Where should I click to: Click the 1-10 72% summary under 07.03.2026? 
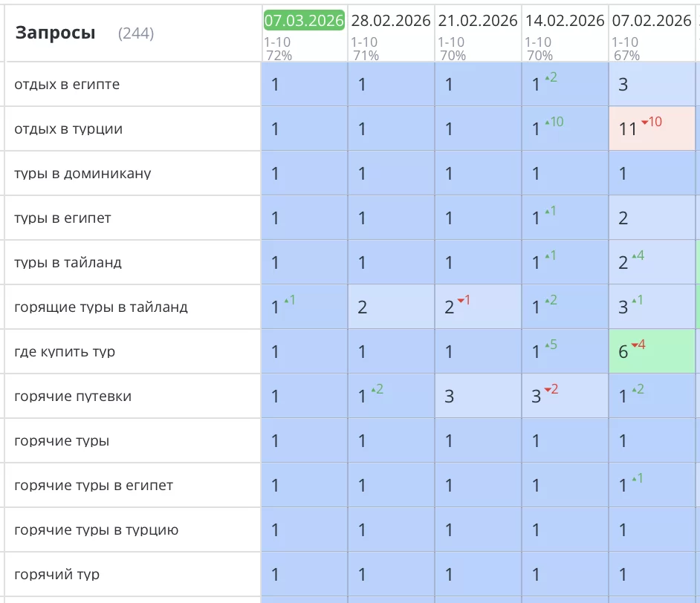coord(279,49)
